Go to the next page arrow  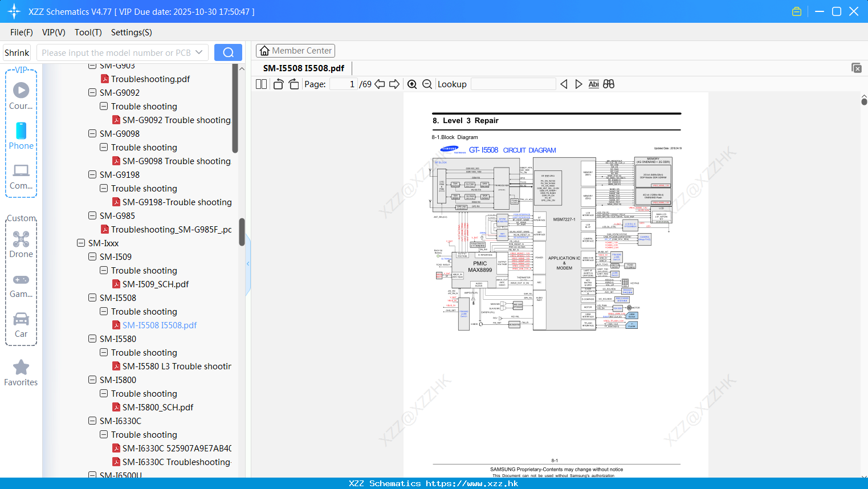click(x=394, y=84)
